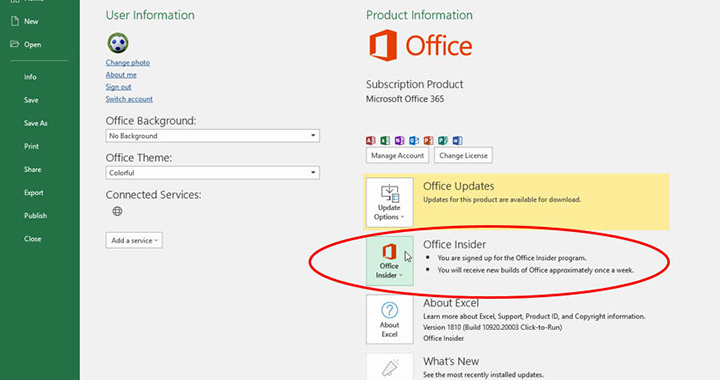Open the About Excel icon button

pyautogui.click(x=389, y=319)
